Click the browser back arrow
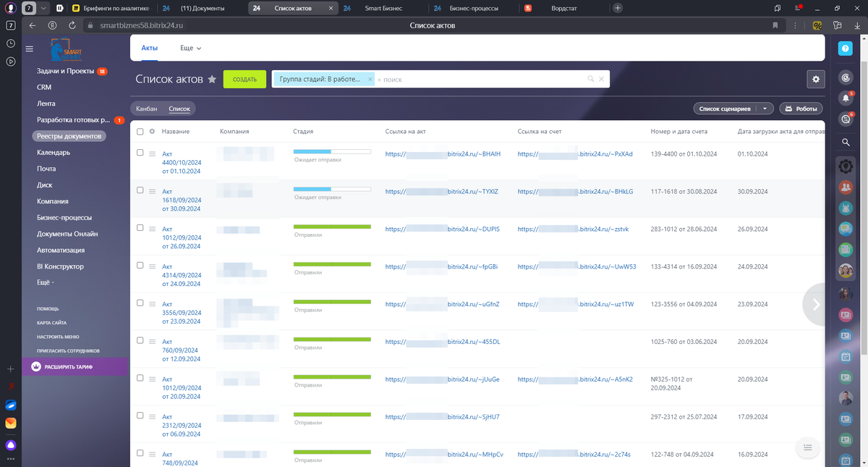This screenshot has height=467, width=868. (33, 25)
